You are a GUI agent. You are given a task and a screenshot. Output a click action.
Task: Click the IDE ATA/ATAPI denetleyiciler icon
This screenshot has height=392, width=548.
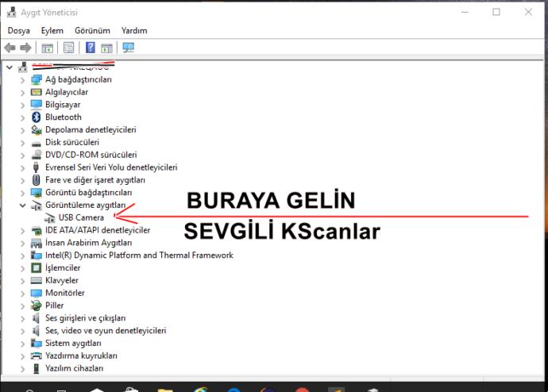[x=36, y=230]
